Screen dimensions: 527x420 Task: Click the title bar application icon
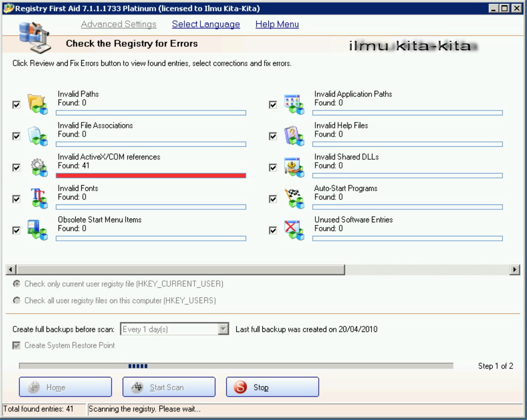8,8
